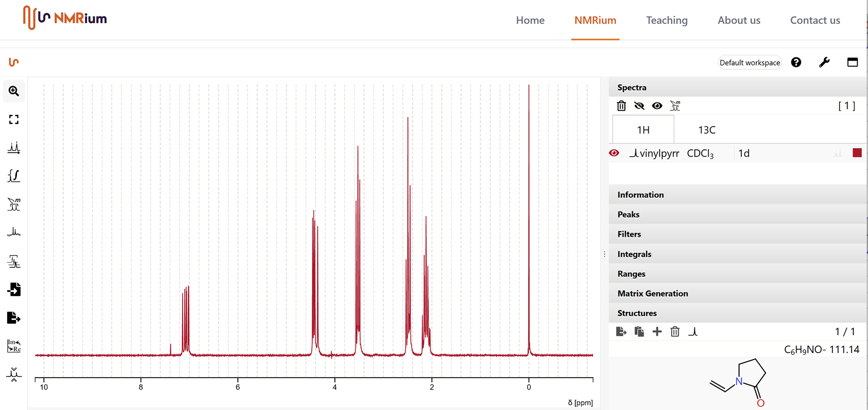
Task: Open general settings wrench icon
Action: pyautogui.click(x=824, y=62)
